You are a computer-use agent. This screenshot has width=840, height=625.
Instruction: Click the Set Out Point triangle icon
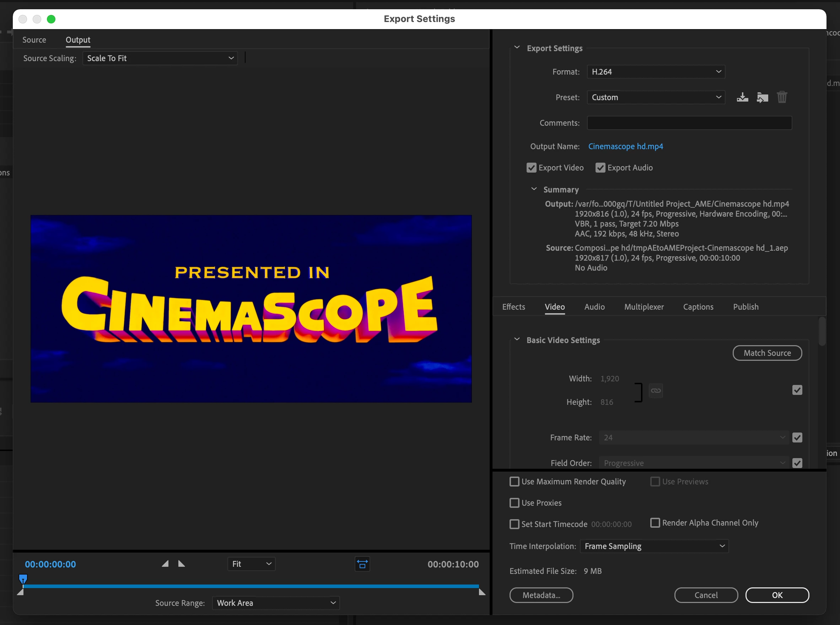coord(182,564)
